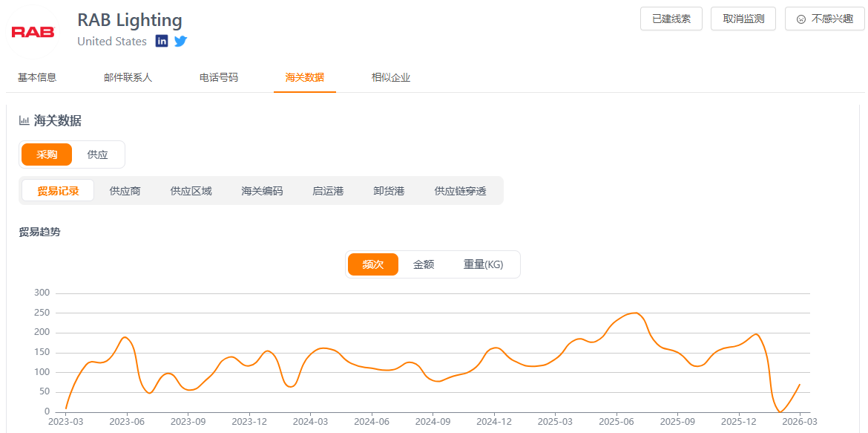Select the 海关数据 tab
This screenshot has width=868, height=433.
click(304, 78)
